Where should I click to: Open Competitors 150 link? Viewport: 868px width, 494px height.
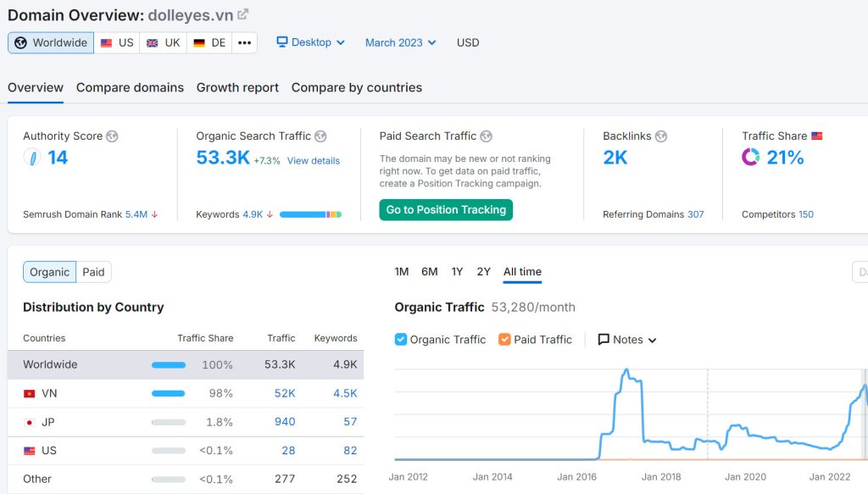[x=806, y=214]
